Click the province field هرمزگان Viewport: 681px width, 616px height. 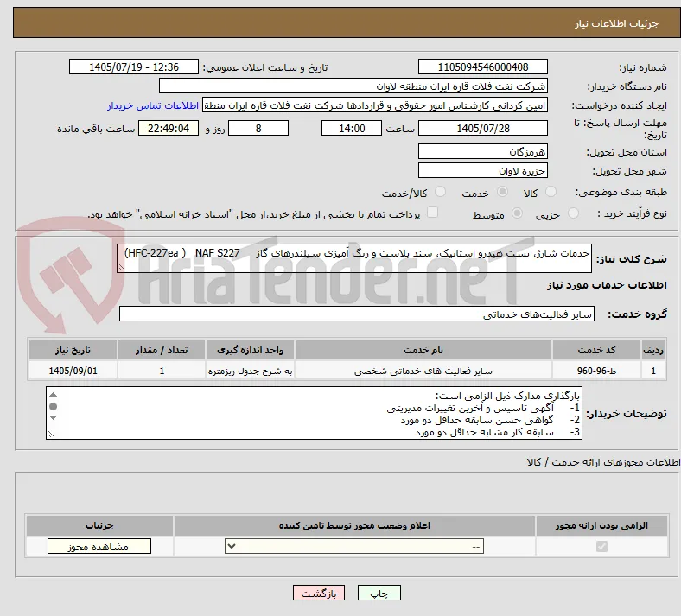[483, 151]
